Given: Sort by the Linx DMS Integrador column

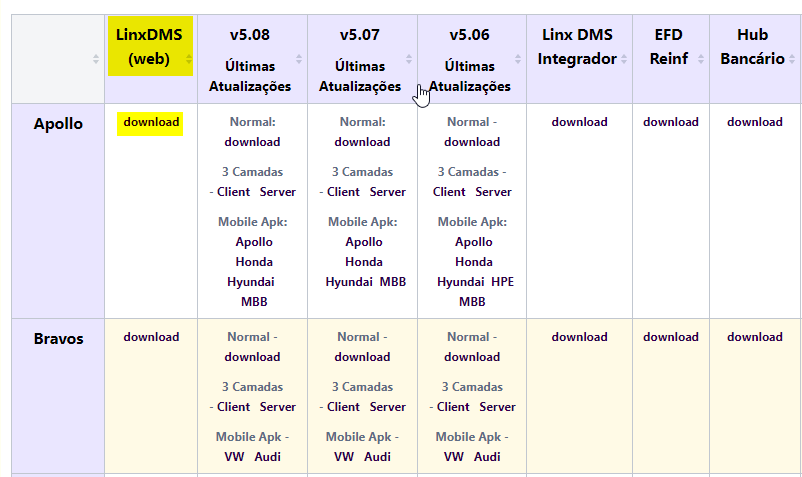Looking at the screenshot, I should tap(624, 59).
